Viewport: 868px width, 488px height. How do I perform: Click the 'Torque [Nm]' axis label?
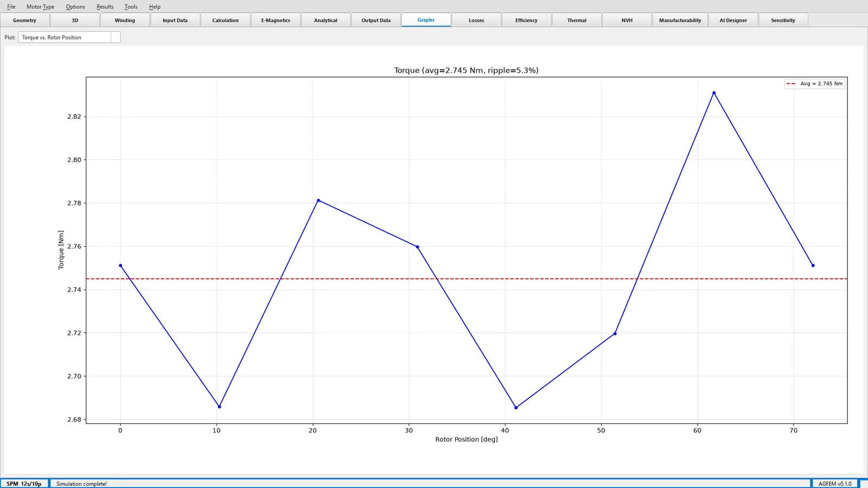tap(61, 250)
